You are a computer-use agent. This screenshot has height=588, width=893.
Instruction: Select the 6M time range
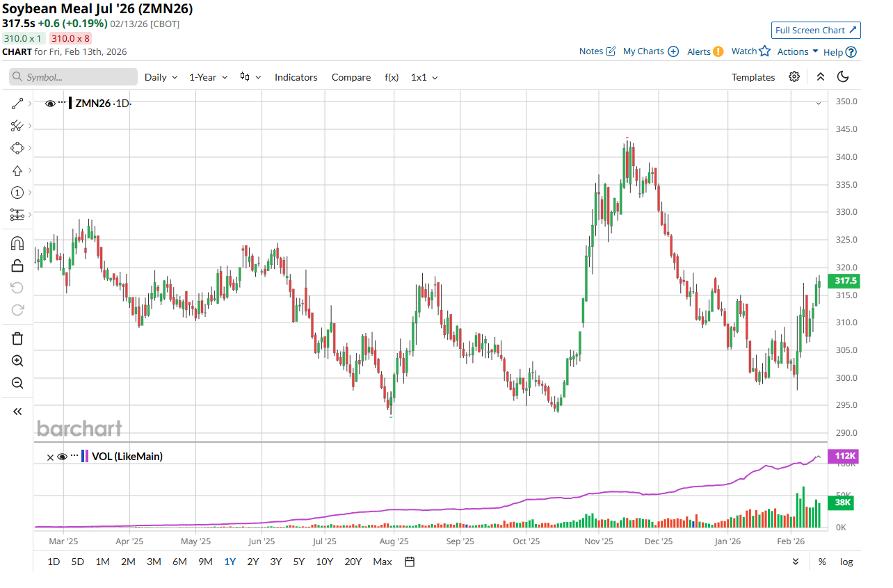click(179, 562)
